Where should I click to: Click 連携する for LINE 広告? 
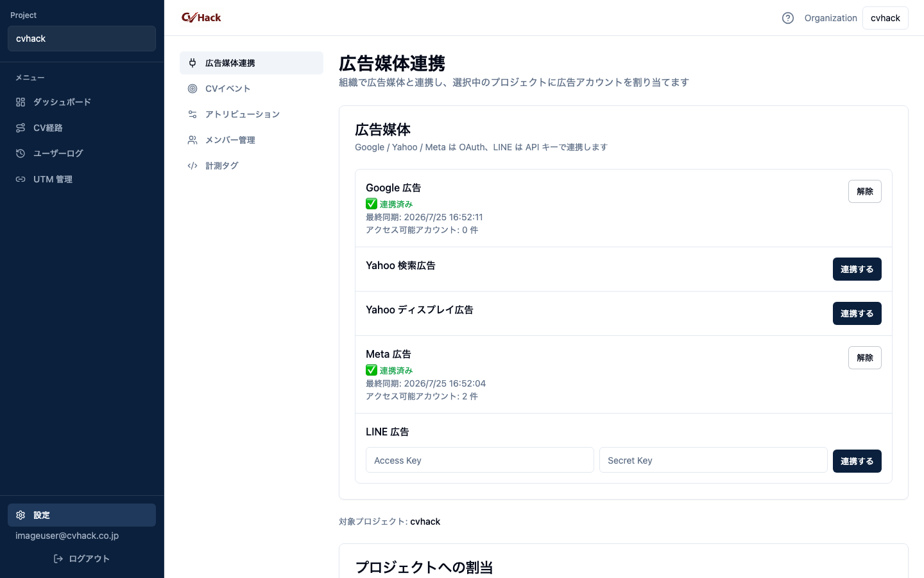click(857, 461)
